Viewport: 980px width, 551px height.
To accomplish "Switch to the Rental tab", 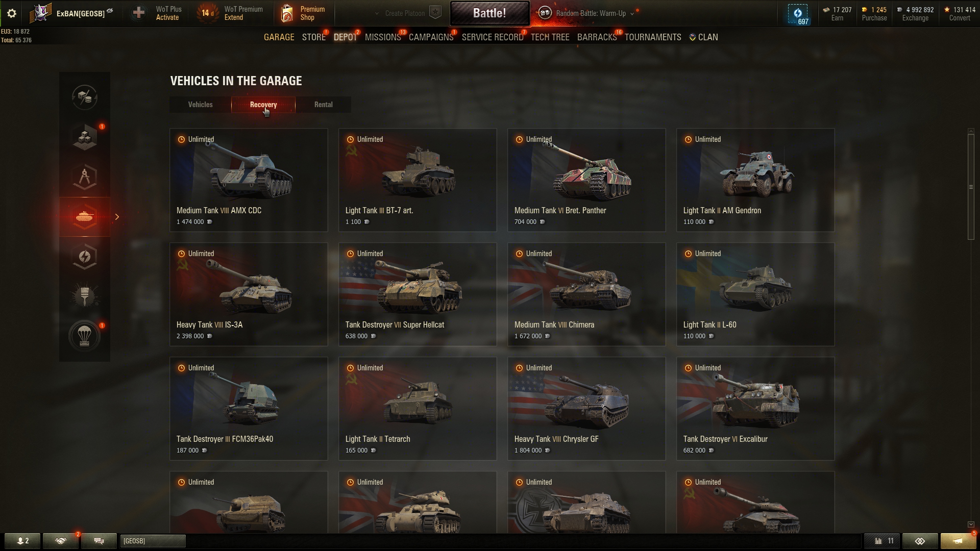I will (323, 105).
